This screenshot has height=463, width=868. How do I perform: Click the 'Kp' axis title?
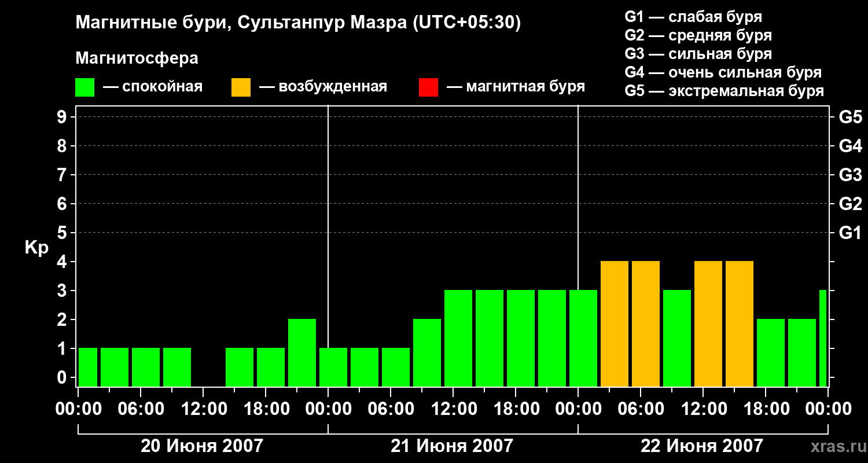(36, 248)
